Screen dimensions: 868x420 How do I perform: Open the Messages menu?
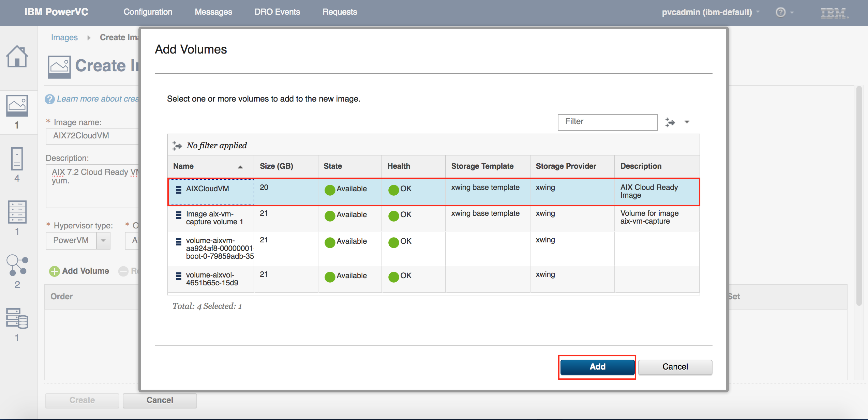(x=213, y=12)
